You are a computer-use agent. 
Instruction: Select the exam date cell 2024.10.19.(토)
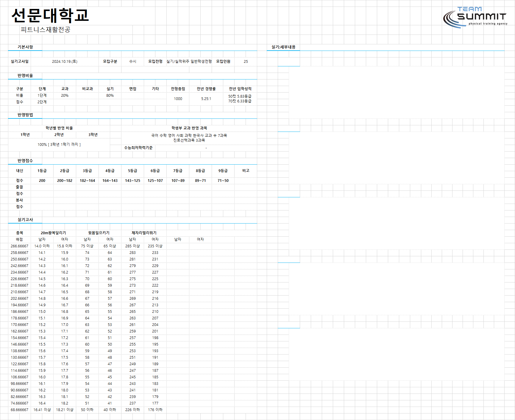pyautogui.click(x=65, y=61)
